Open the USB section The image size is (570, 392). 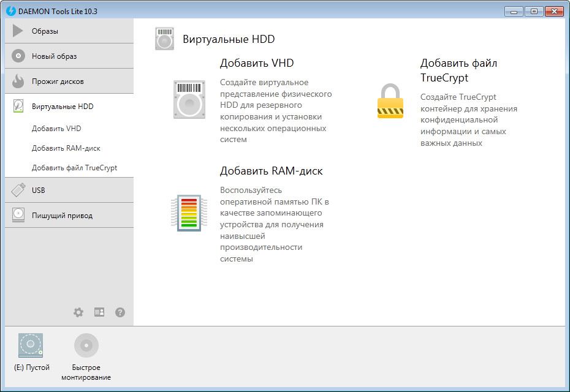(x=69, y=190)
